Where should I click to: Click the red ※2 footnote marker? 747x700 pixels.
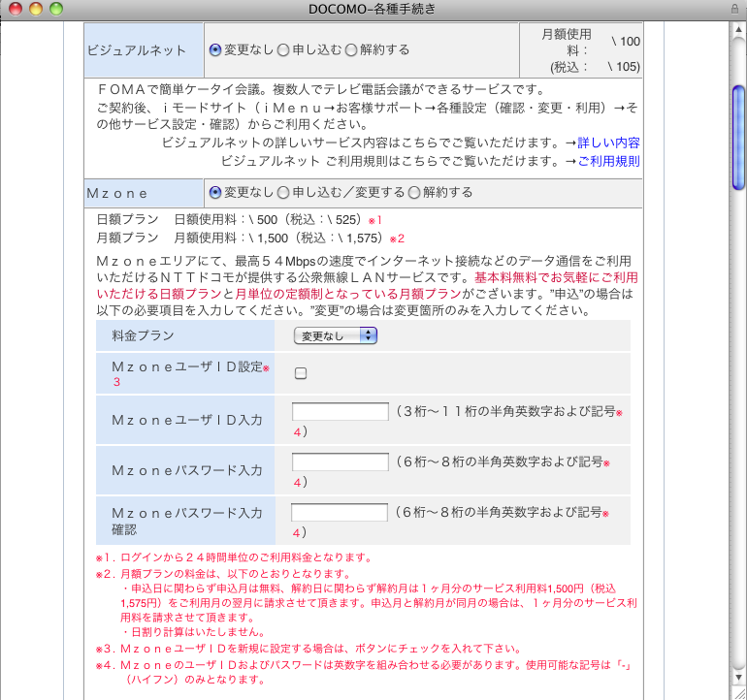[x=397, y=239]
